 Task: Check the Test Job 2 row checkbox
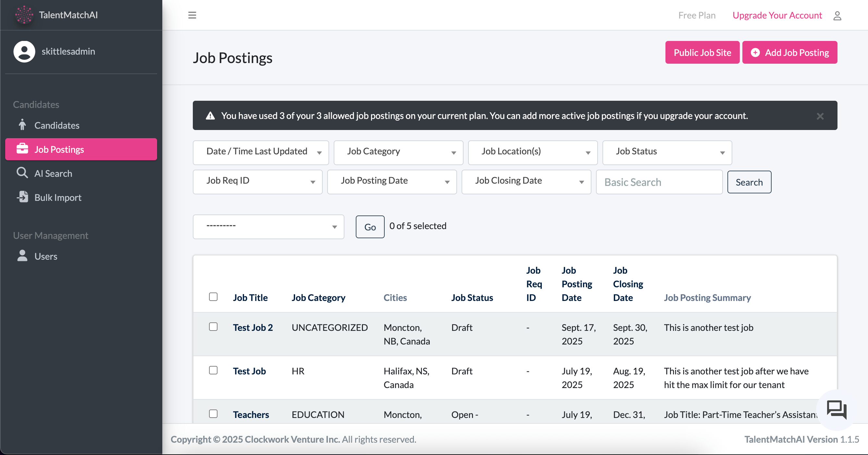point(213,327)
